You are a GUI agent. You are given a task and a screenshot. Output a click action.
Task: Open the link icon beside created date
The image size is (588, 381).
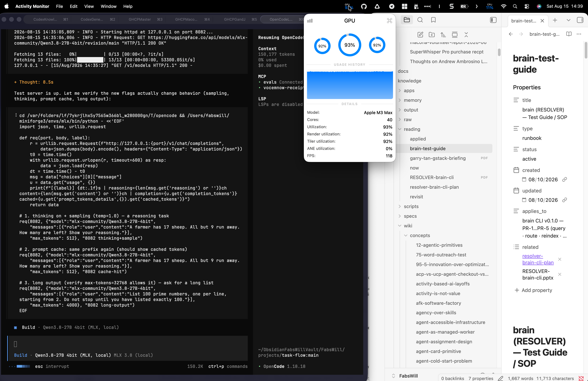click(x=565, y=180)
